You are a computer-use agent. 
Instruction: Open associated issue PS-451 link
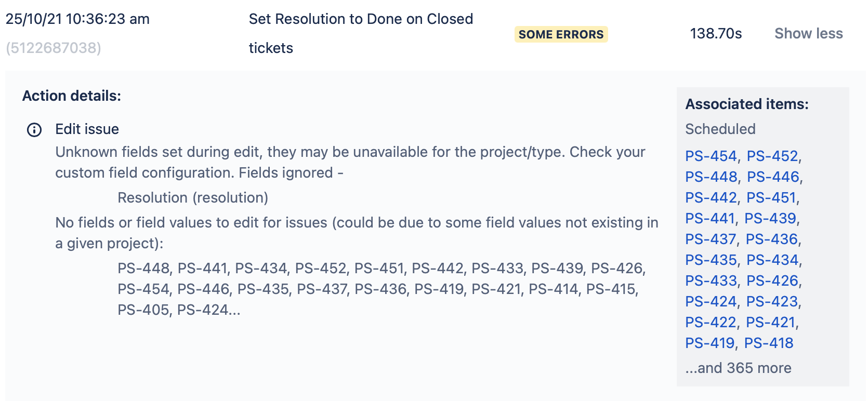[x=771, y=197]
